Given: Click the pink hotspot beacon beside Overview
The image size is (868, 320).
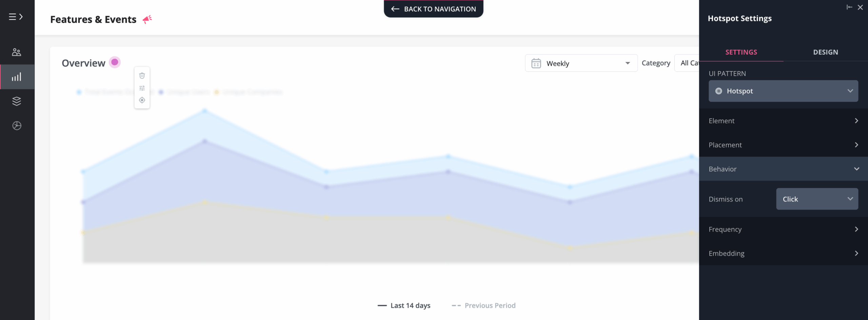Looking at the screenshot, I should pos(115,62).
